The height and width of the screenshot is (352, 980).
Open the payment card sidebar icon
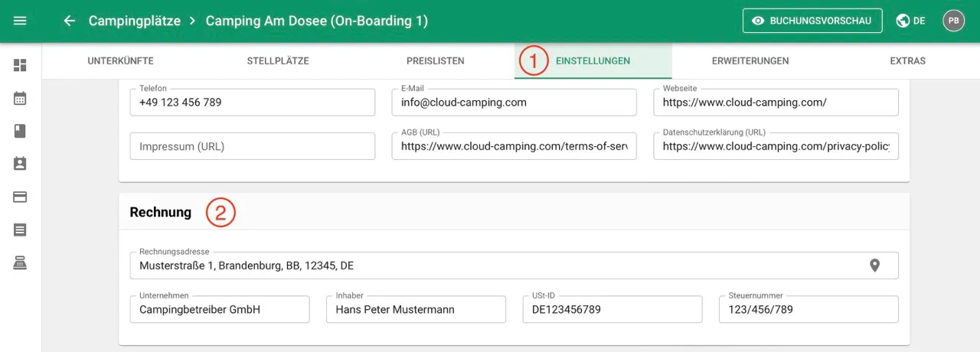[20, 197]
